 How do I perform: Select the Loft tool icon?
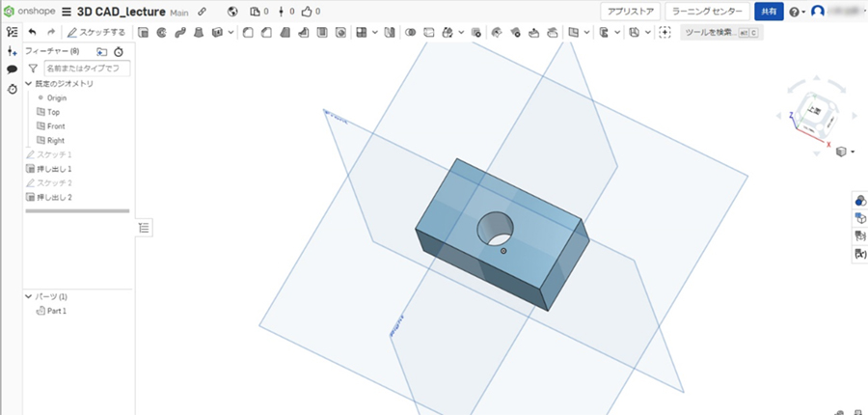pos(198,32)
